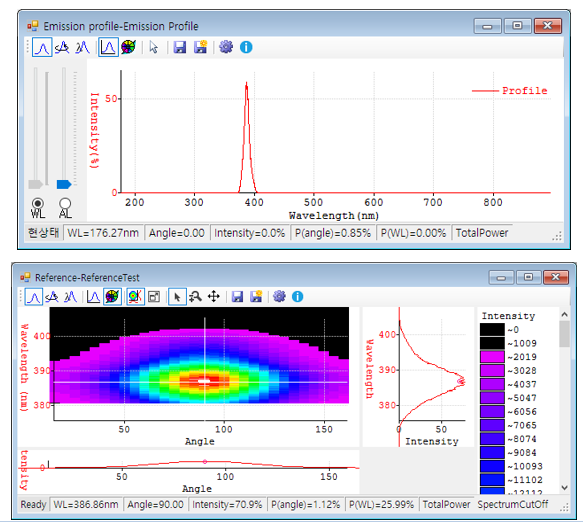Image resolution: width=583 pixels, height=522 pixels.
Task: Toggle the 2D graph view icon in Emission Profile toolbar
Action: (108, 47)
